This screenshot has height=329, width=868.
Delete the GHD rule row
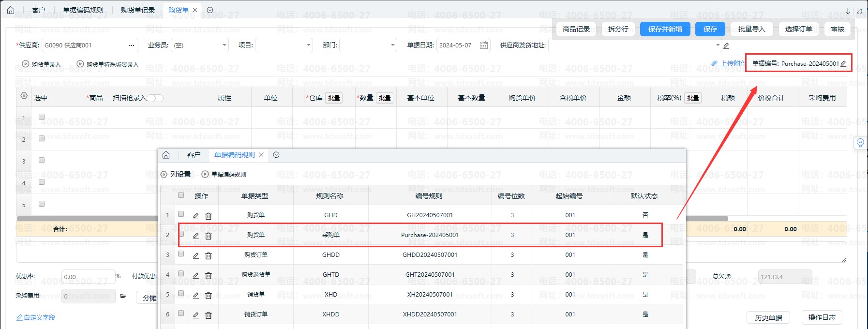[x=209, y=216]
